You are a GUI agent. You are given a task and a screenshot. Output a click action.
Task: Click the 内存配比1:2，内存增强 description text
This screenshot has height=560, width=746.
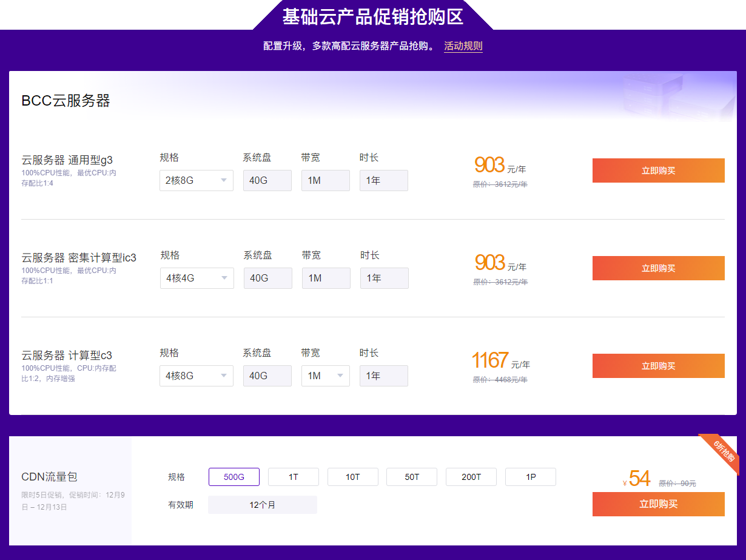69,373
